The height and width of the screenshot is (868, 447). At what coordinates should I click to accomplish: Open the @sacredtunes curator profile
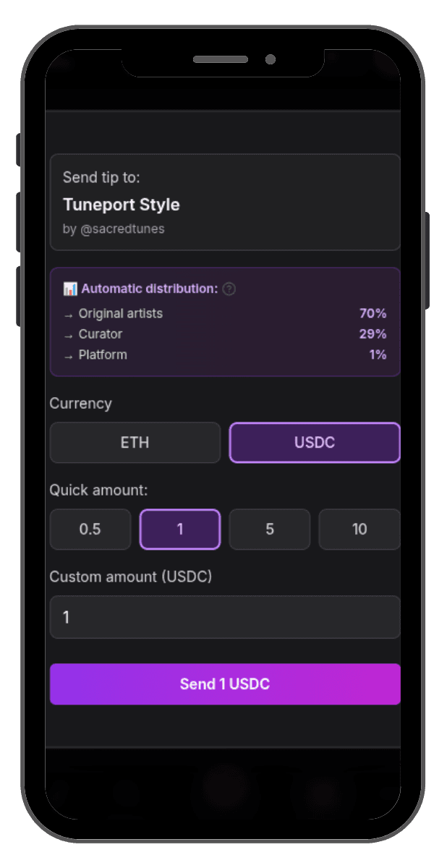pos(122,229)
